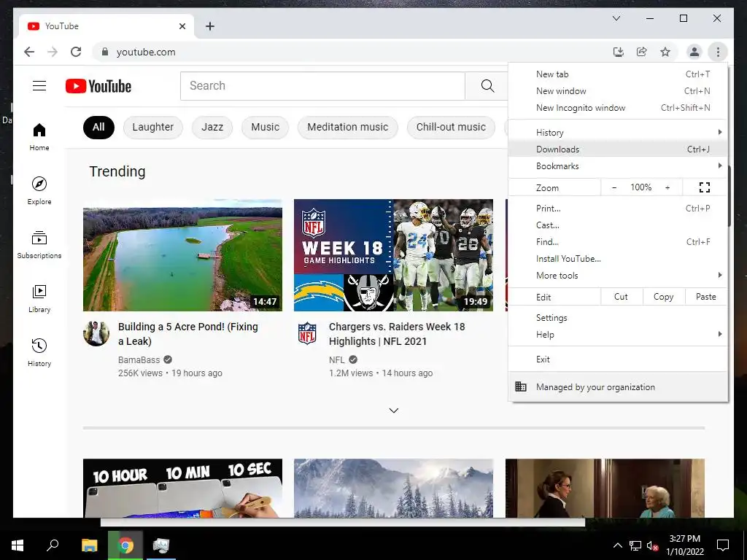Toggle fullscreen mode in Zoom row
This screenshot has width=747, height=560.
704,187
